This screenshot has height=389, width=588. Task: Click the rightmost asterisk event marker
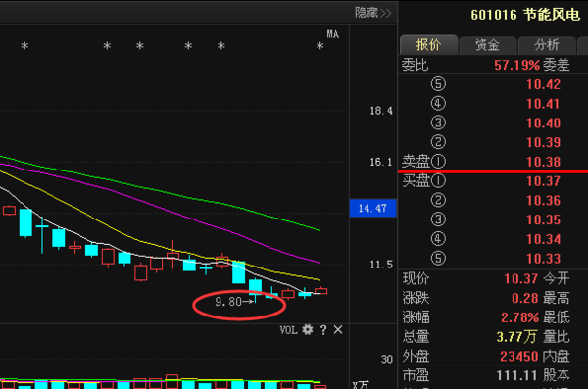point(319,46)
